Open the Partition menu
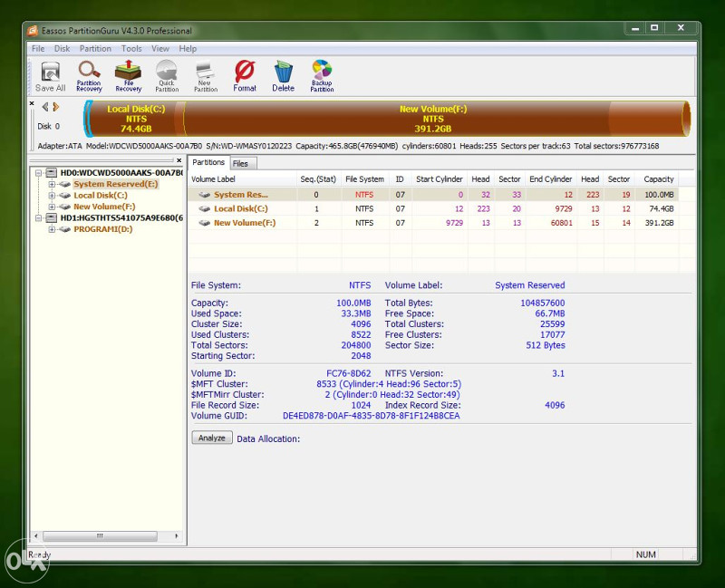 pyautogui.click(x=95, y=49)
